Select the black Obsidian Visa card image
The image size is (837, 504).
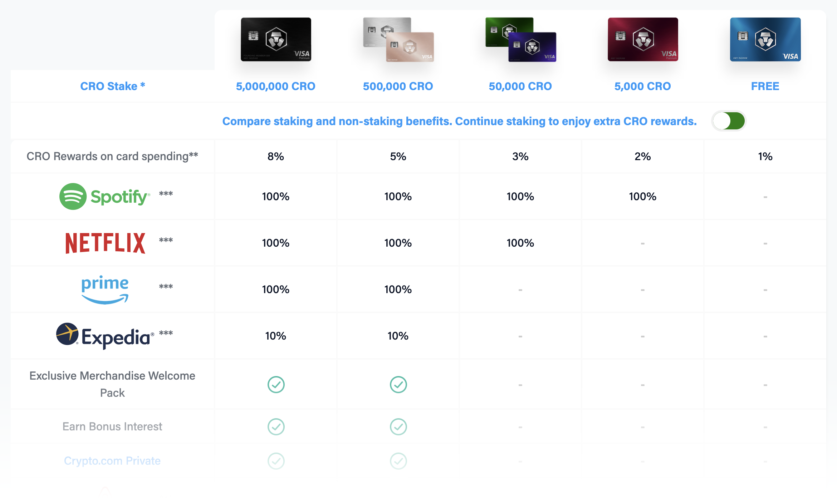276,39
